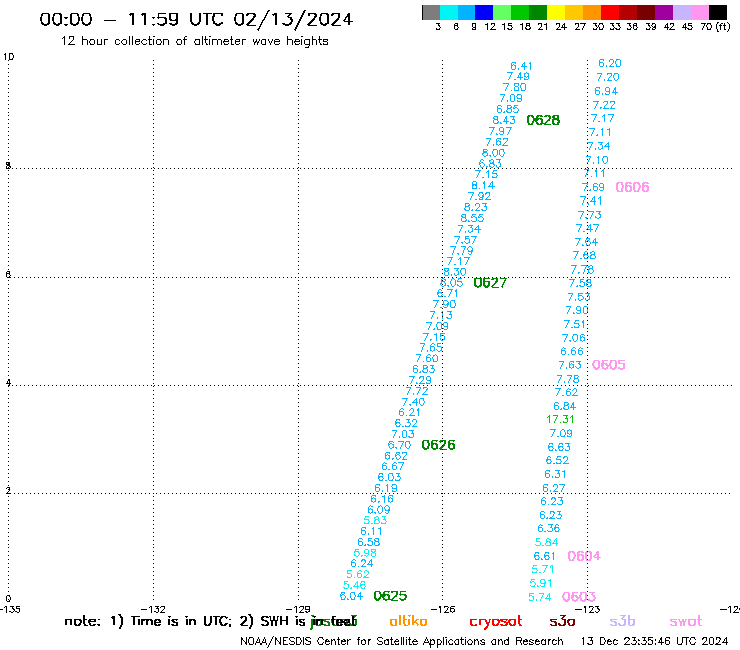Click the pink swatch in the color scale
The image size is (740, 650).
[699, 12]
